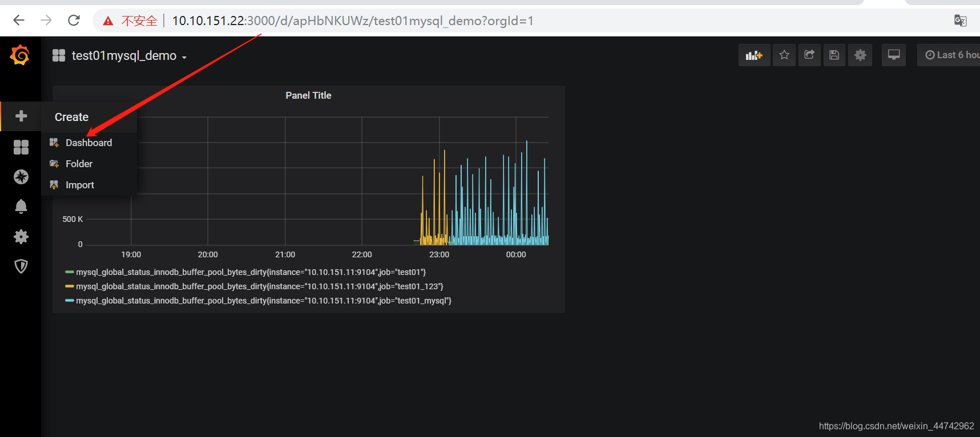Click the green color swatch for test01 series
The image size is (980, 437).
tap(70, 272)
